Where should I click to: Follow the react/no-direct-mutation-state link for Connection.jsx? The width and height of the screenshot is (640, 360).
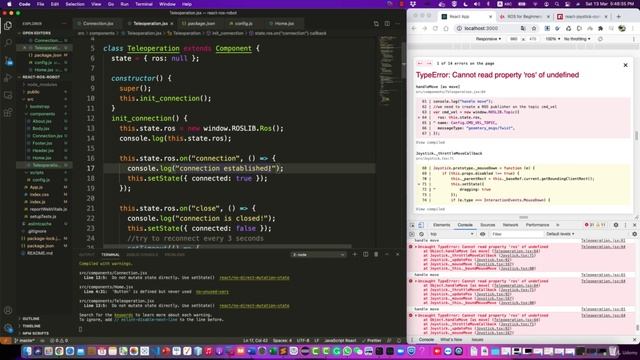(x=254, y=278)
